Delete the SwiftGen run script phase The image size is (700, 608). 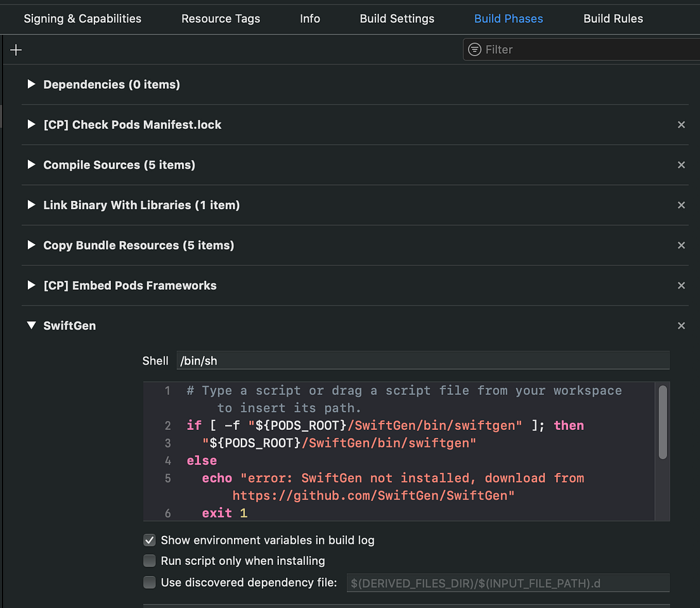click(681, 325)
